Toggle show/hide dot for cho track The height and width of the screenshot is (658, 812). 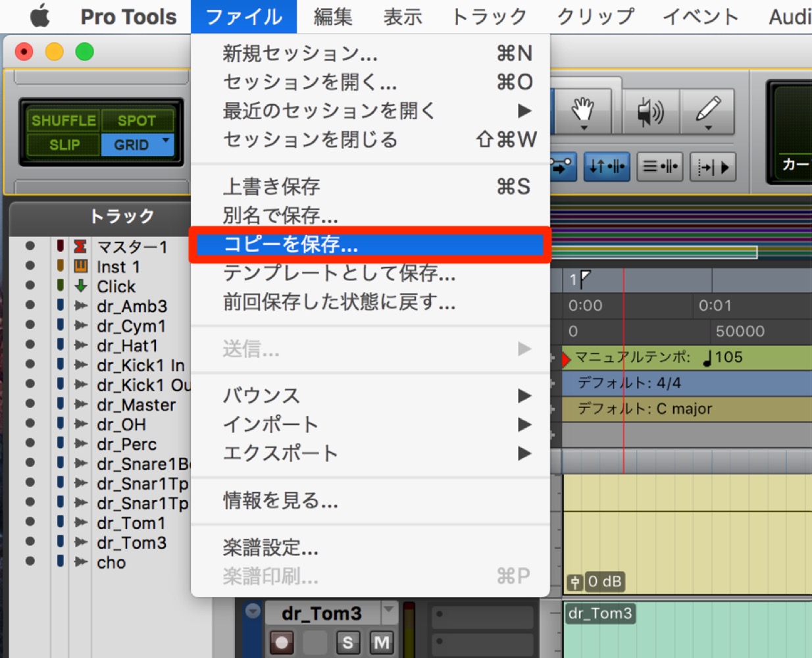tap(30, 561)
